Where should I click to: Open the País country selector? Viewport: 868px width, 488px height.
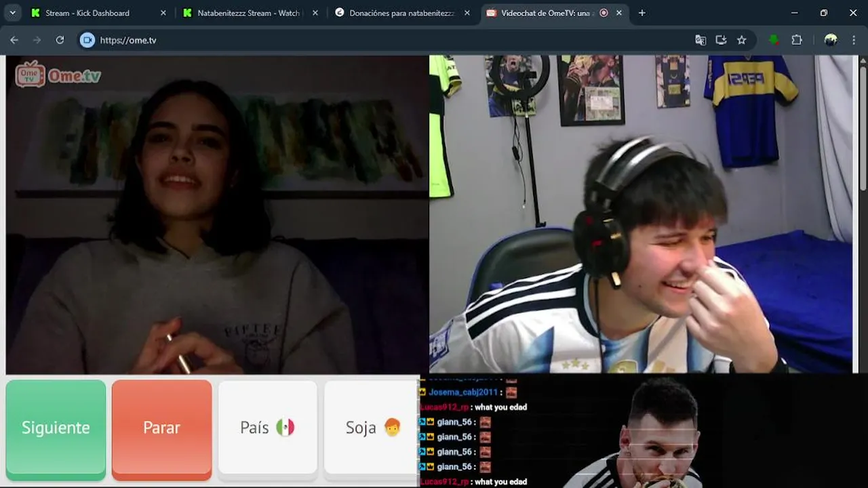tap(267, 428)
